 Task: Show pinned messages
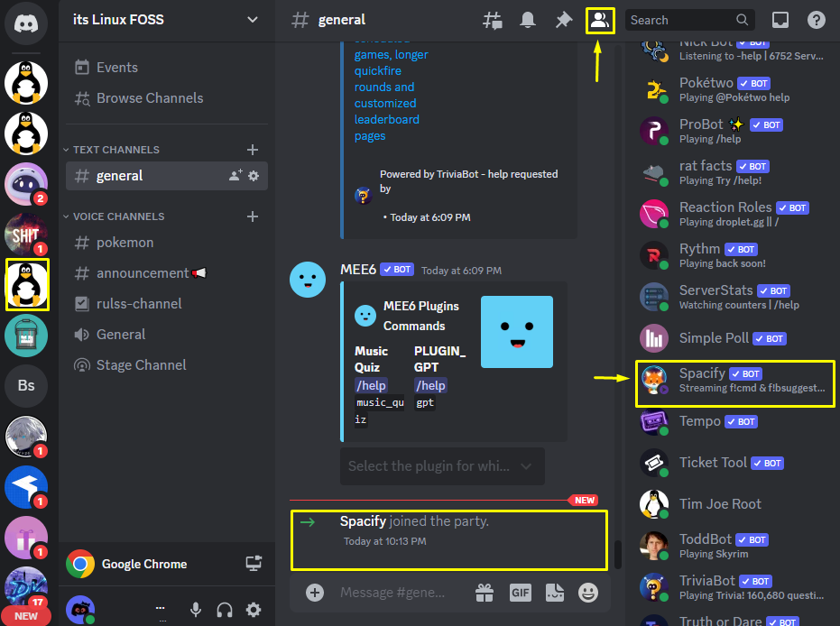[564, 21]
